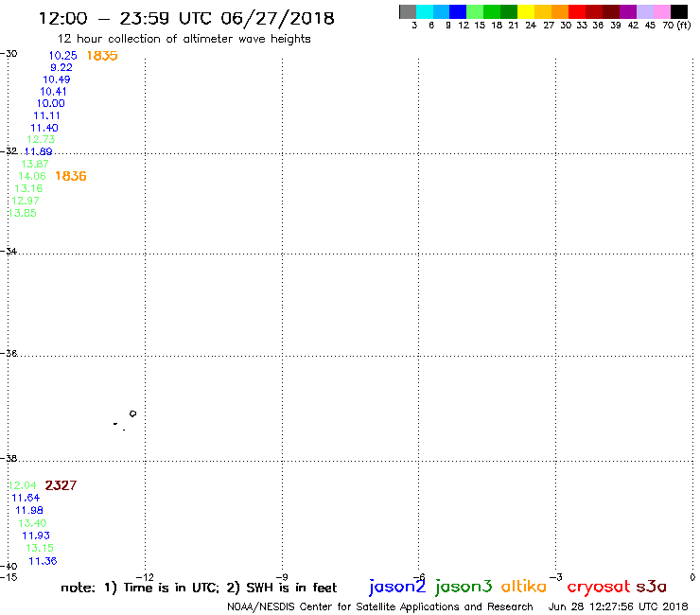Pick the lavender swatch in the color bar
Image resolution: width=700 pixels, height=615 pixels.
click(x=644, y=11)
